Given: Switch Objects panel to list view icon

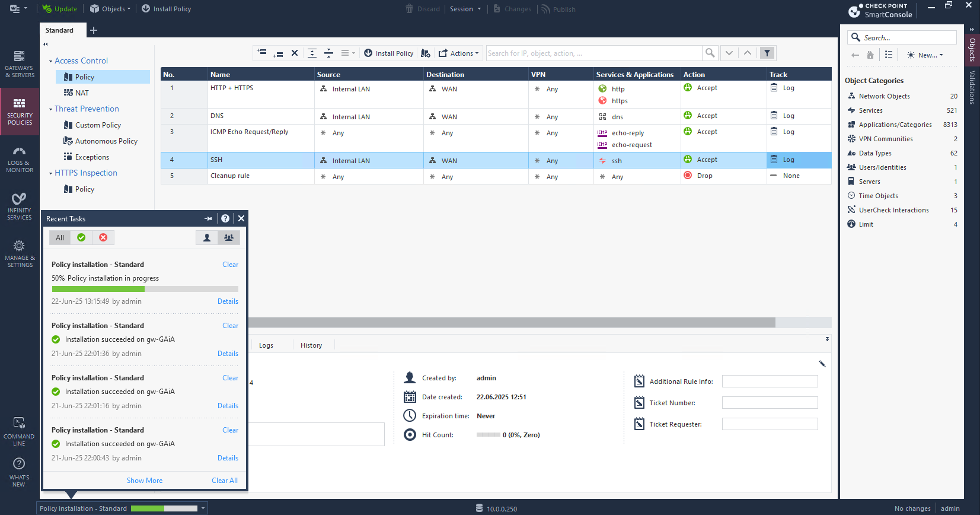Looking at the screenshot, I should tap(889, 55).
